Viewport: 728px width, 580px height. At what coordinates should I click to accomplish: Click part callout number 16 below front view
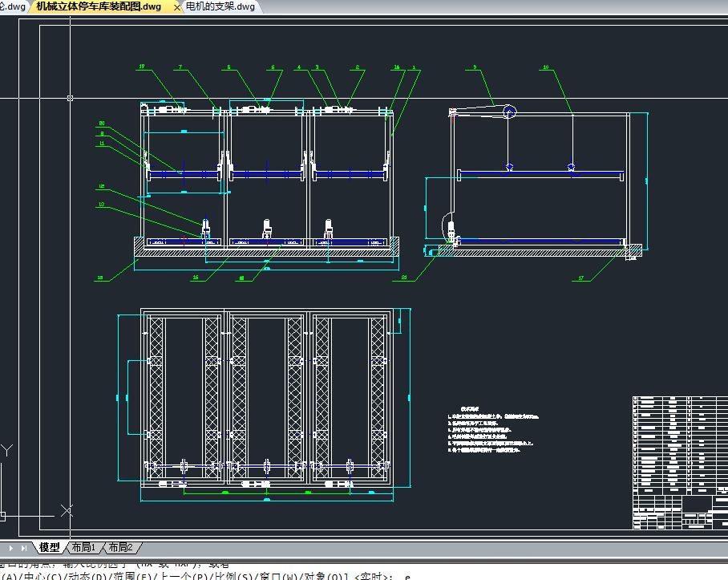(196, 278)
